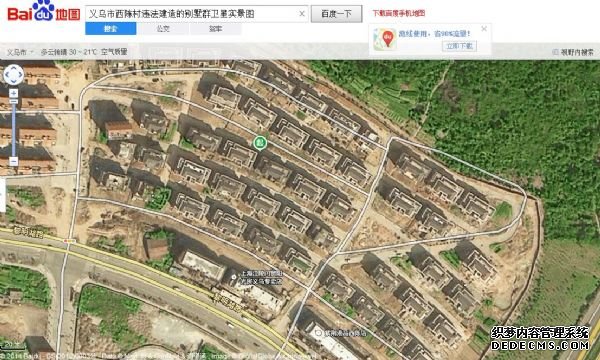This screenshot has height=360, width=600.
Task: Click the 立即下载 button
Action: pos(459,46)
